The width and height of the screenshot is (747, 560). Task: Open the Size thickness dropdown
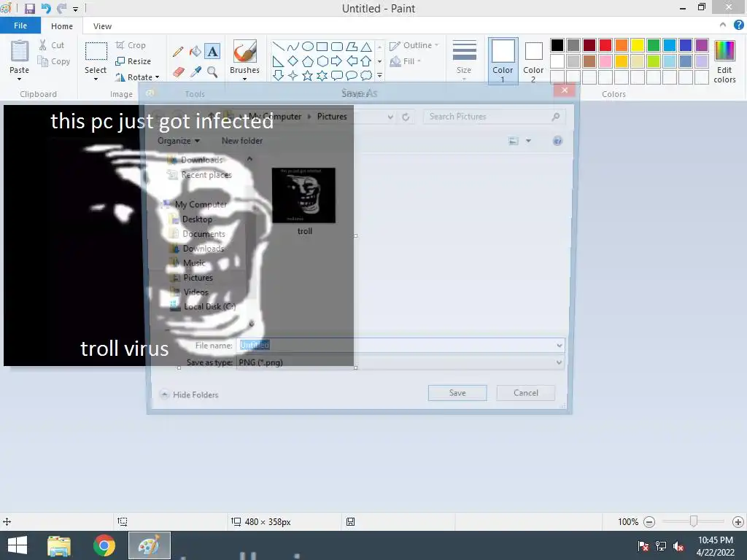click(464, 60)
